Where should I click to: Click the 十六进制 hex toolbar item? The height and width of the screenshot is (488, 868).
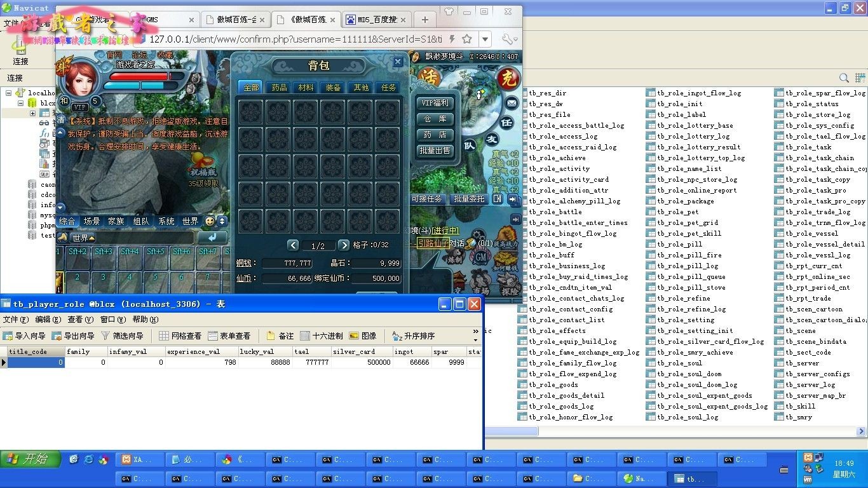[x=322, y=335]
